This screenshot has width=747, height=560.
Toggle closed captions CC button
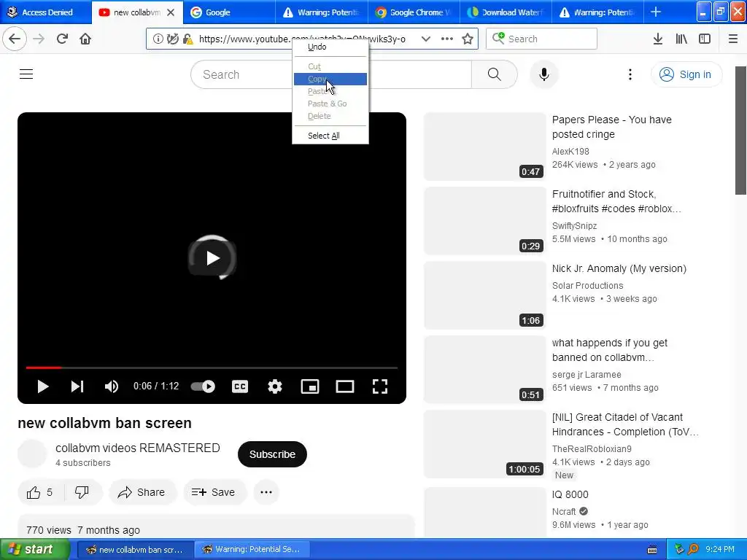(239, 386)
